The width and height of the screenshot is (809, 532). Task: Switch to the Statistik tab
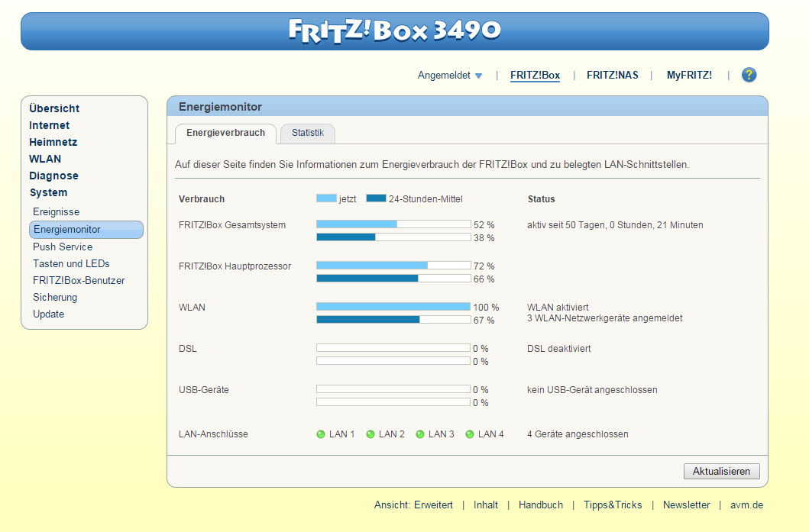pos(308,133)
